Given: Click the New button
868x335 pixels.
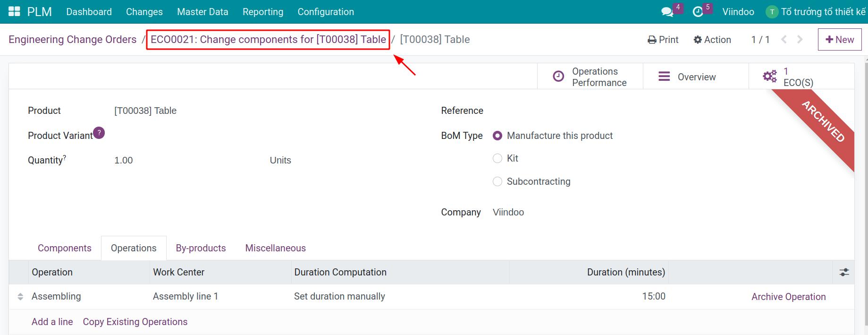Looking at the screenshot, I should pos(840,40).
